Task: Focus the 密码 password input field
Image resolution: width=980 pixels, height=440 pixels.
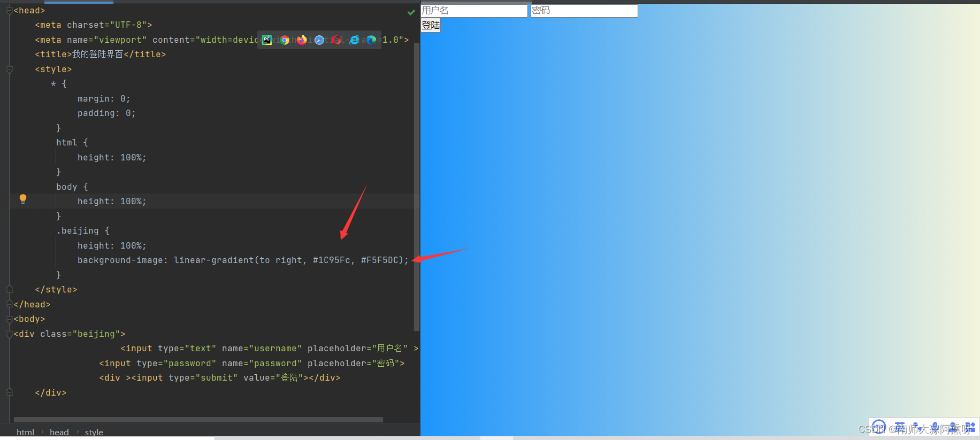Action: coord(584,11)
